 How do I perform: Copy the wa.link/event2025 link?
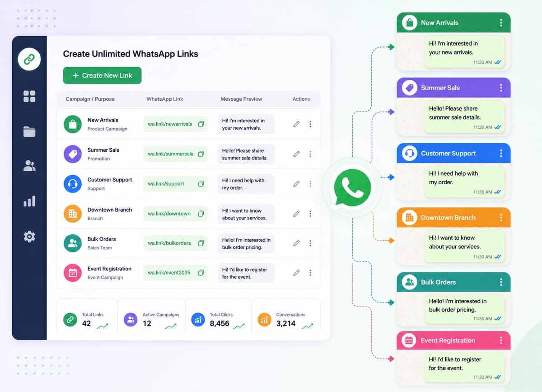pyautogui.click(x=201, y=273)
